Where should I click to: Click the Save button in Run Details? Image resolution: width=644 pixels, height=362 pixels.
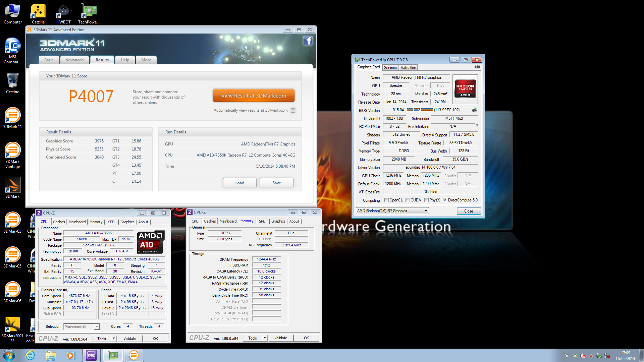pyautogui.click(x=277, y=183)
